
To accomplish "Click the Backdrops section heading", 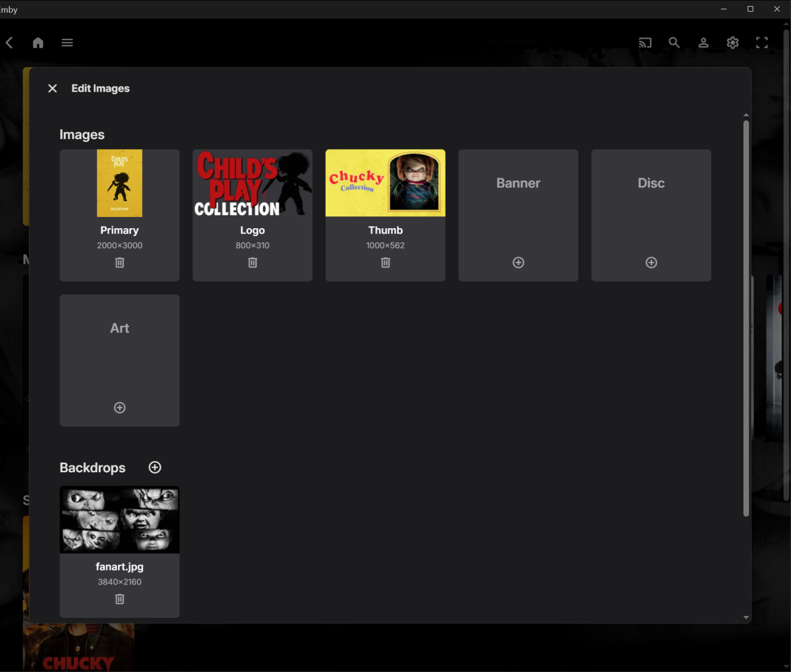I will 92,468.
